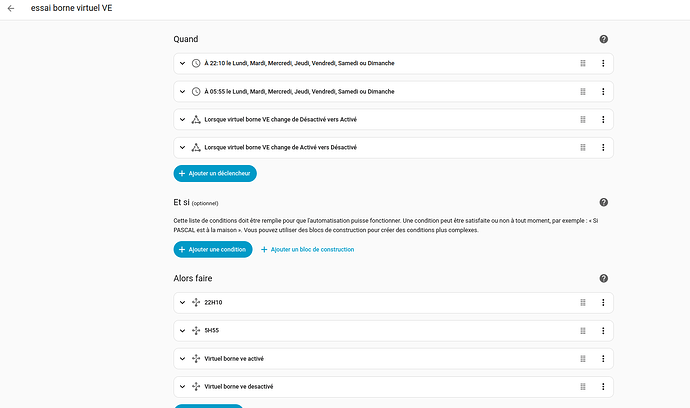Viewport: 690px width, 408px height.
Task: Click the Quand section heading
Action: pos(186,39)
